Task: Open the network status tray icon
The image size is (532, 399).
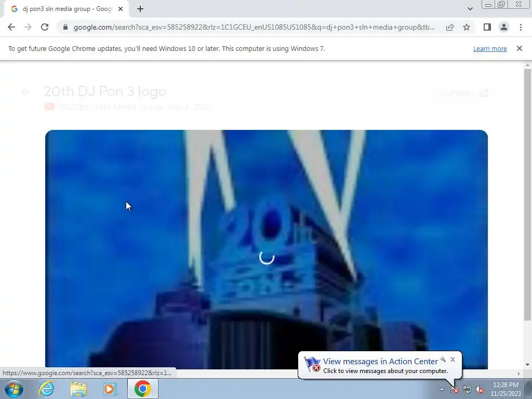Action: click(467, 390)
